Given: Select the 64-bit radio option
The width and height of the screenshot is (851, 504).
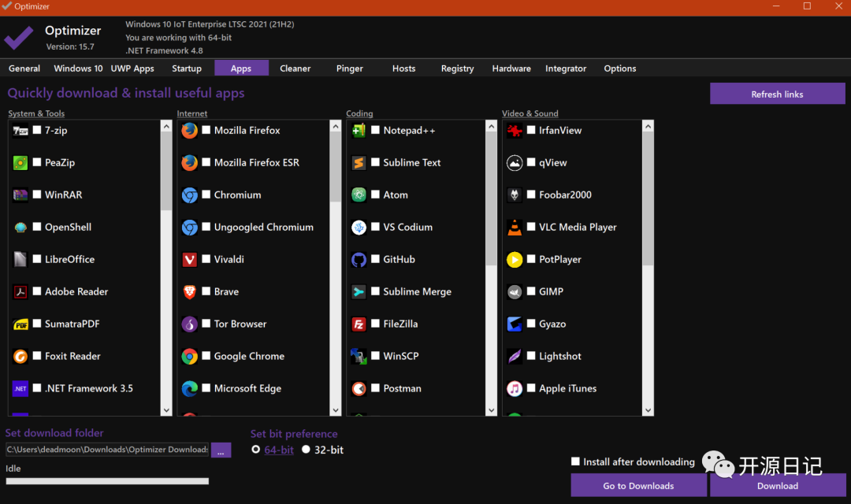Looking at the screenshot, I should [x=255, y=449].
